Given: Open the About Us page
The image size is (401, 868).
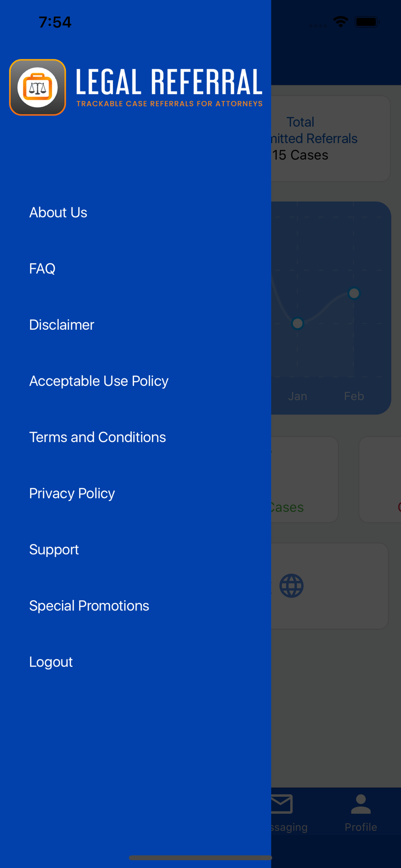Looking at the screenshot, I should coord(58,212).
